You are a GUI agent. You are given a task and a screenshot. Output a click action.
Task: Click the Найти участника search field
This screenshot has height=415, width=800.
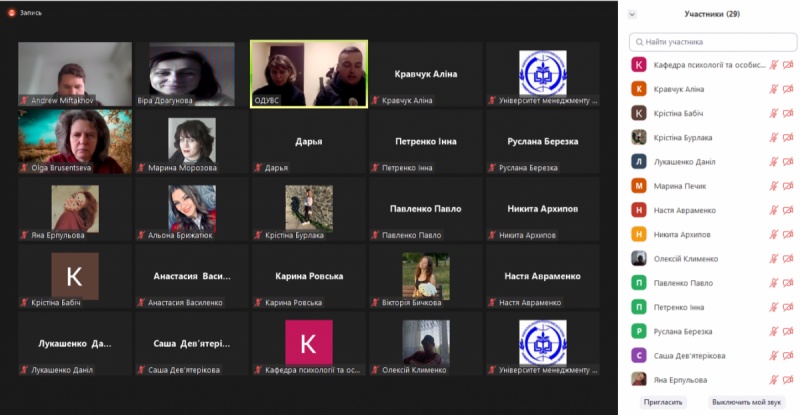point(713,42)
